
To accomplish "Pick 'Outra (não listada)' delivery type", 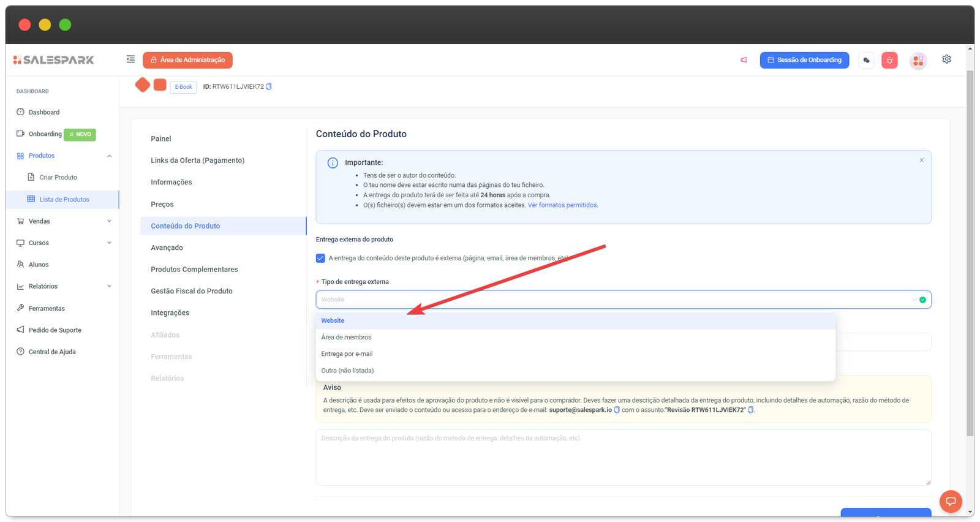I will point(347,371).
